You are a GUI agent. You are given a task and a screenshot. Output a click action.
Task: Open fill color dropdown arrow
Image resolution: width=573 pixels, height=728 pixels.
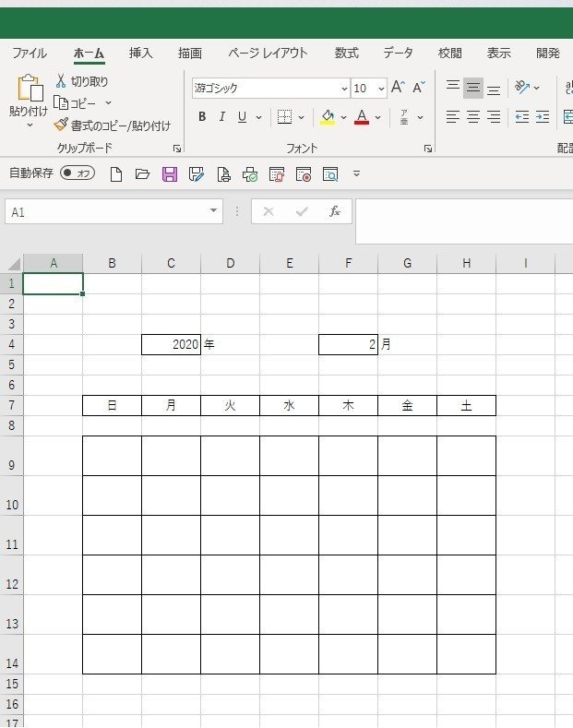click(x=343, y=117)
